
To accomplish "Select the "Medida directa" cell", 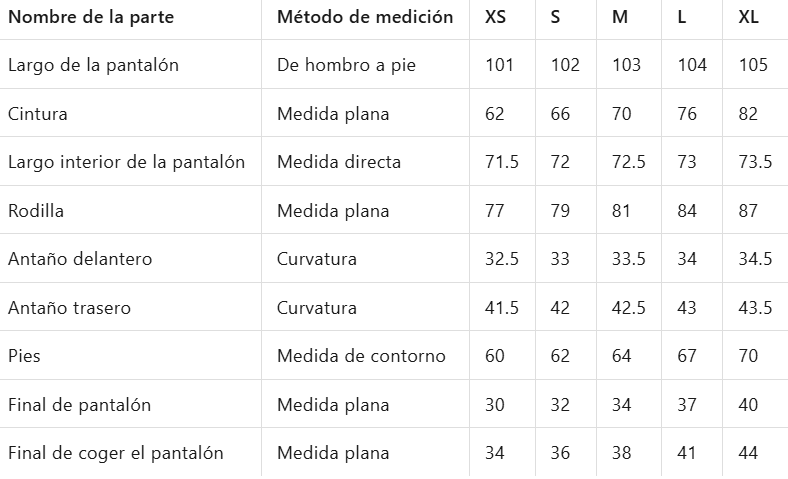I will coord(339,162).
